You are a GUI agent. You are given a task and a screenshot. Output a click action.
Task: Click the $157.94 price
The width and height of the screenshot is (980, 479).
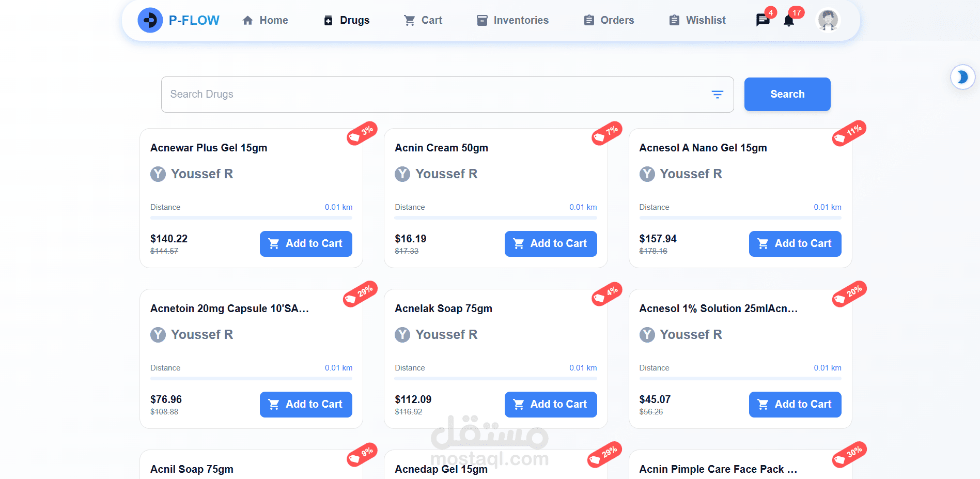[658, 239]
